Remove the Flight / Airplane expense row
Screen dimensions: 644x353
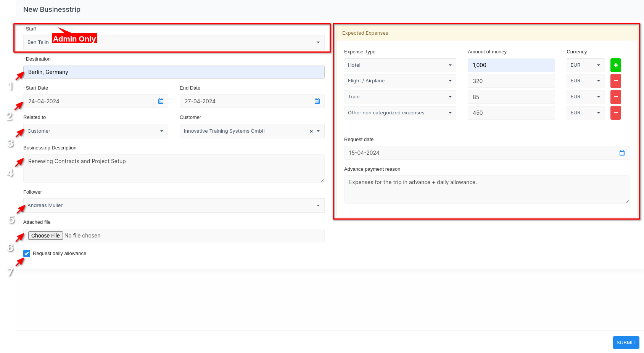point(615,81)
